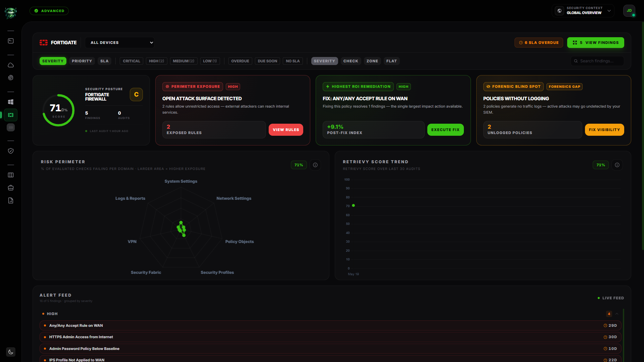
Task: Click the clock icon beside 29D
Action: point(605,325)
